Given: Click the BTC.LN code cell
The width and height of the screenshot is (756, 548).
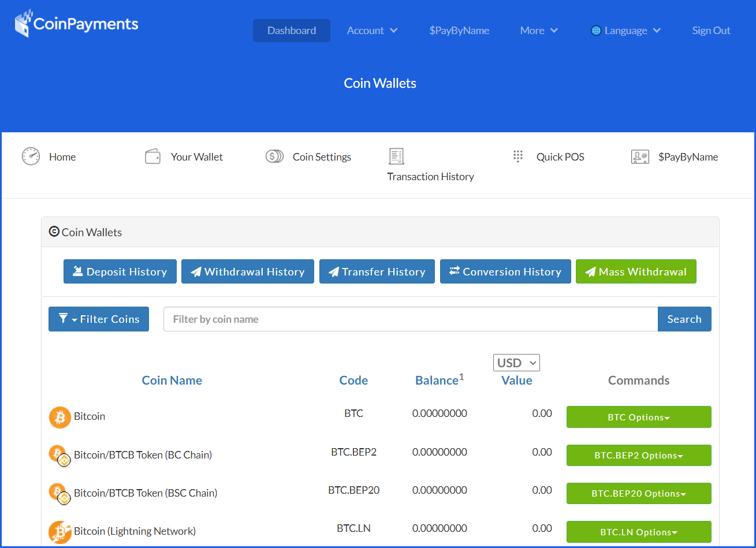Looking at the screenshot, I should 353,528.
